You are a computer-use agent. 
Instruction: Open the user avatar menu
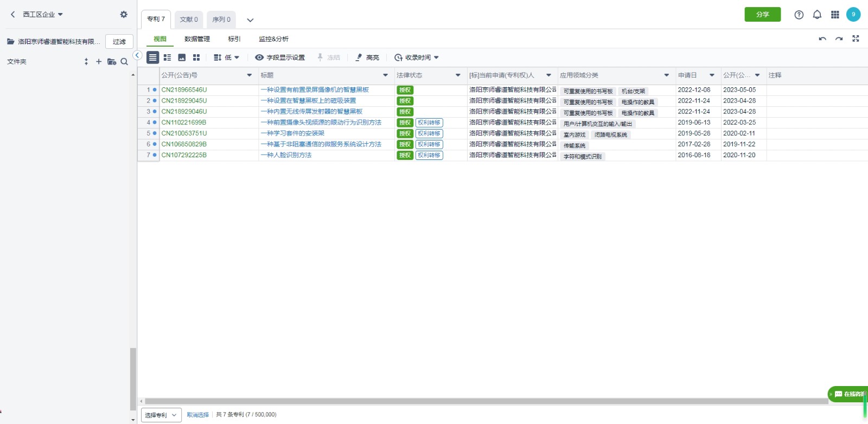[853, 15]
